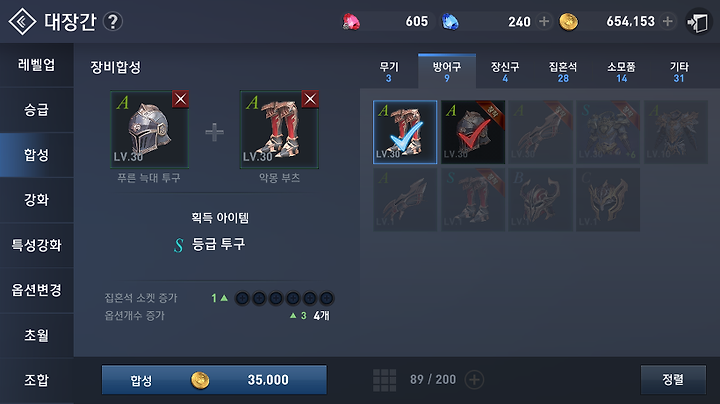Click the inventory grid view icon
Image resolution: width=720 pixels, height=404 pixels.
click(384, 380)
